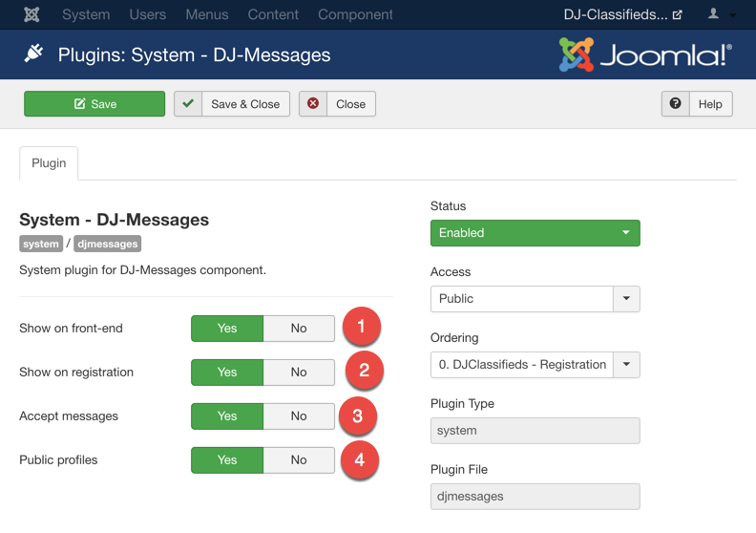Set Show on registration to Yes
756x533 pixels.
[x=227, y=372]
